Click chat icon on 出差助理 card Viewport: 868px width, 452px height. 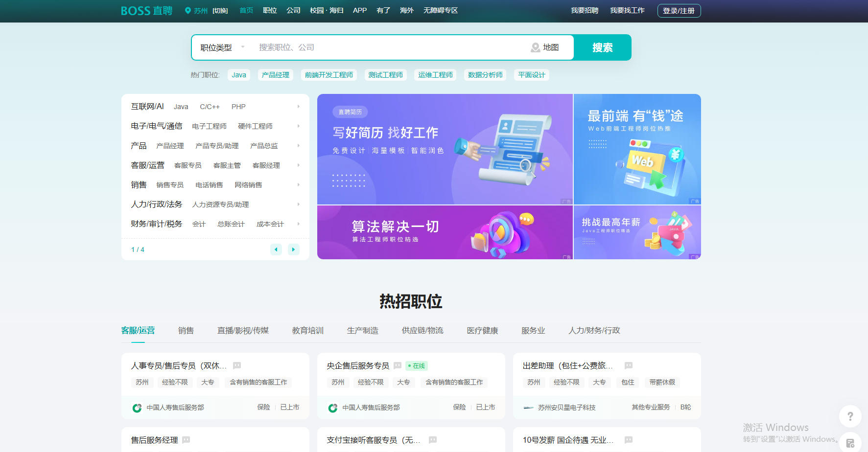point(629,365)
